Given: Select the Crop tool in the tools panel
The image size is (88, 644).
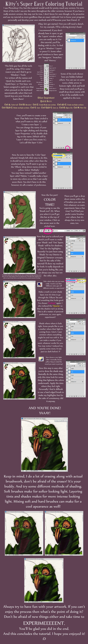Looking at the screenshot, I should 45,70.
